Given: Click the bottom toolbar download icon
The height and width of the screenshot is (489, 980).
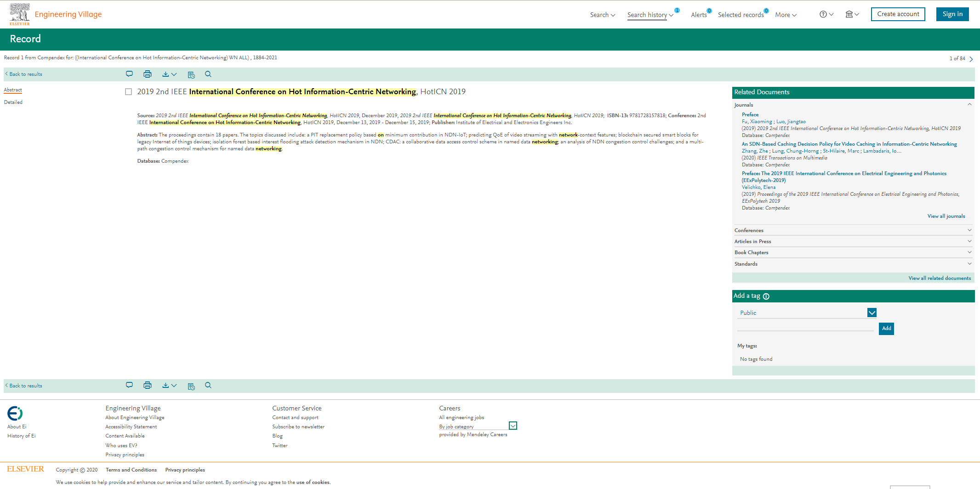Looking at the screenshot, I should click(x=165, y=385).
